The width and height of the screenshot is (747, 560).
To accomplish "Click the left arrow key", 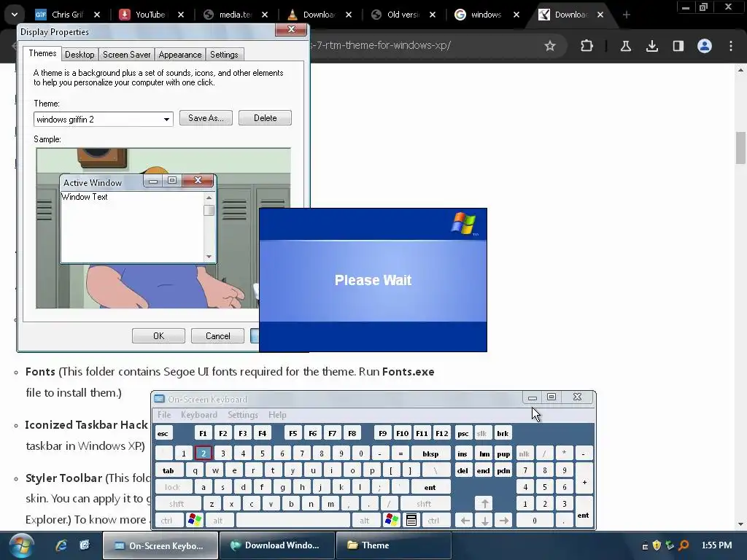I will point(465,521).
